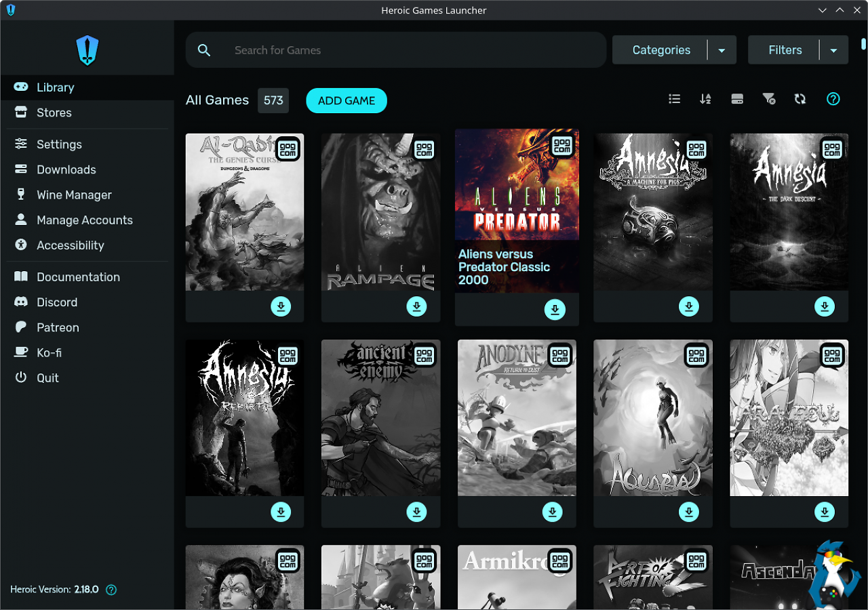Open the Art of Fighting cover
The height and width of the screenshot is (610, 868).
pyautogui.click(x=653, y=577)
